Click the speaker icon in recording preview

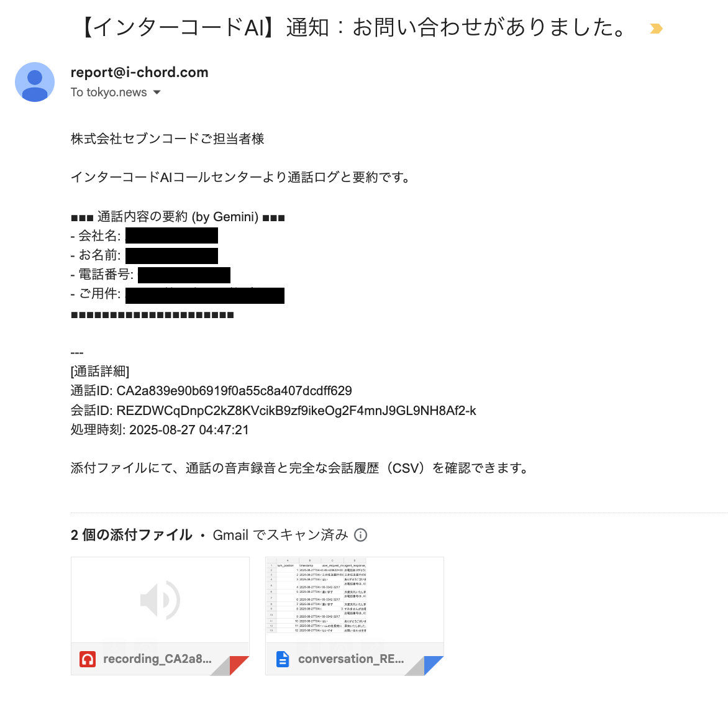point(160,600)
